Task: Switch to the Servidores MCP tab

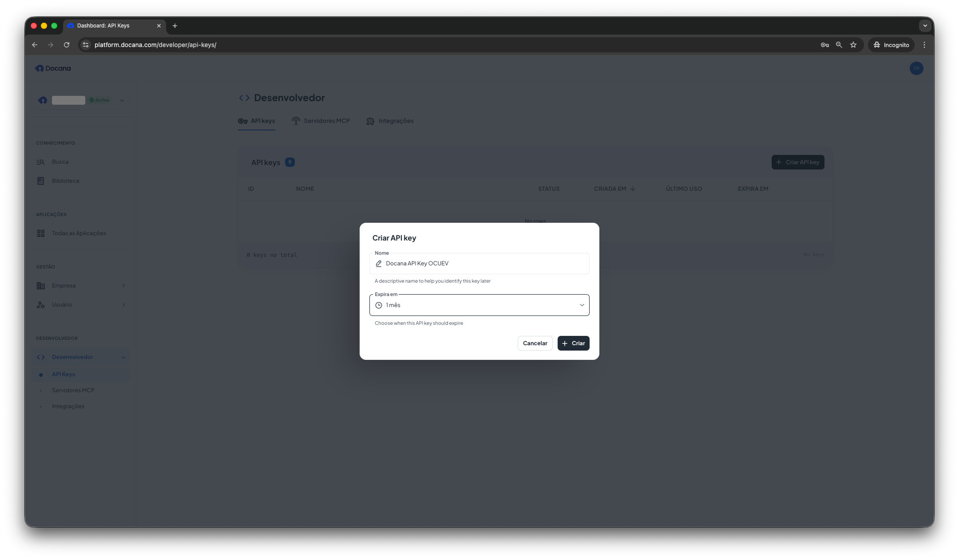Action: 321,121
